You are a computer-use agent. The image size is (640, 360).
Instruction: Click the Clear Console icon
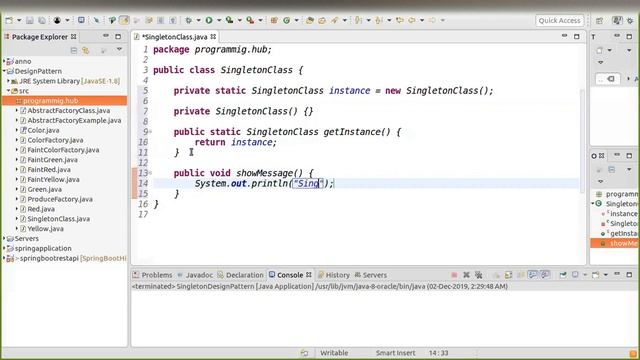[496, 275]
